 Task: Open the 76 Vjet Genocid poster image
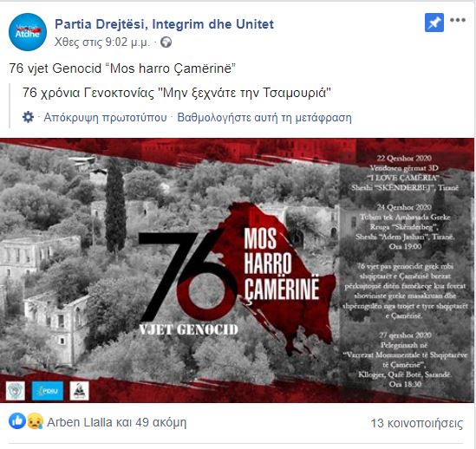pos(237,270)
